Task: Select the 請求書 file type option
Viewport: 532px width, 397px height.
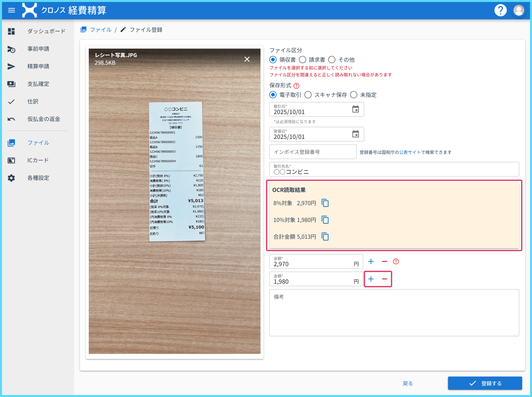Action: [x=302, y=60]
